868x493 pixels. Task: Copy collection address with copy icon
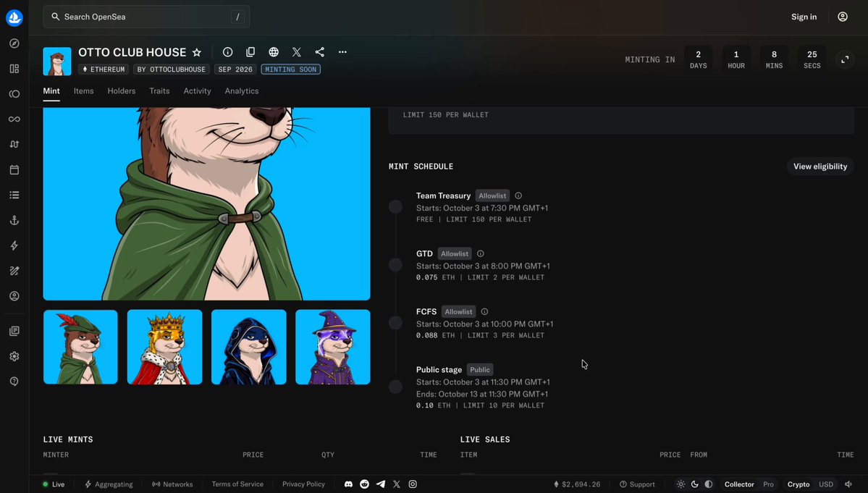[250, 52]
